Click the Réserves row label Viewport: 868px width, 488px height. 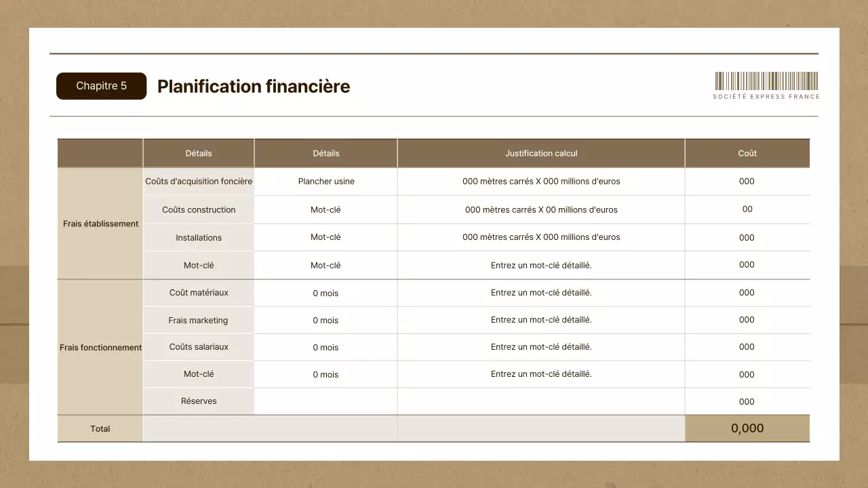tap(198, 401)
